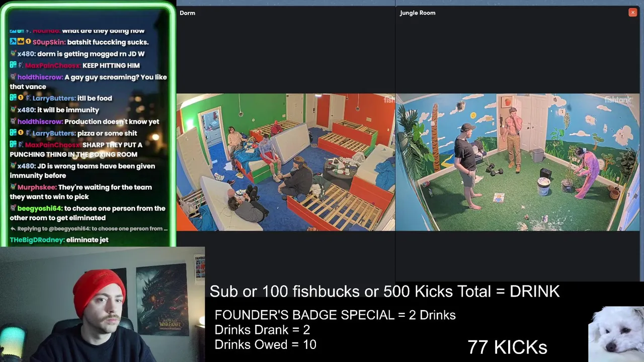Open the Jungle Room camera feed

pos(517,162)
